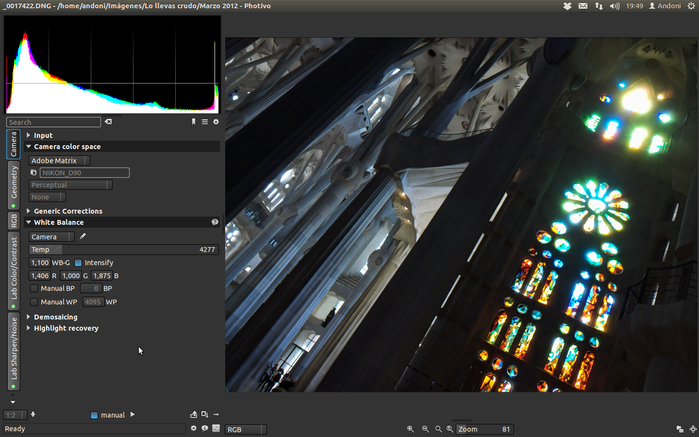Screen dimensions: 699x437
Task: Click the gear icon beside the search bar
Action: [x=216, y=122]
